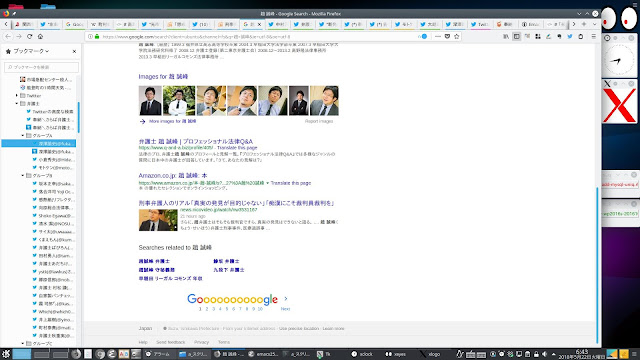Expand the last グループ folder at sidebar bottom
The image size is (640, 360).
click(x=23, y=343)
